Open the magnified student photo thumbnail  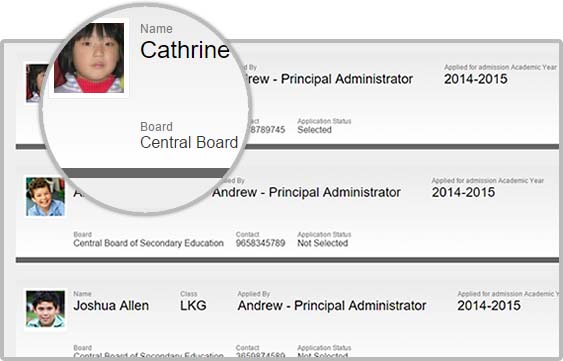[x=89, y=58]
